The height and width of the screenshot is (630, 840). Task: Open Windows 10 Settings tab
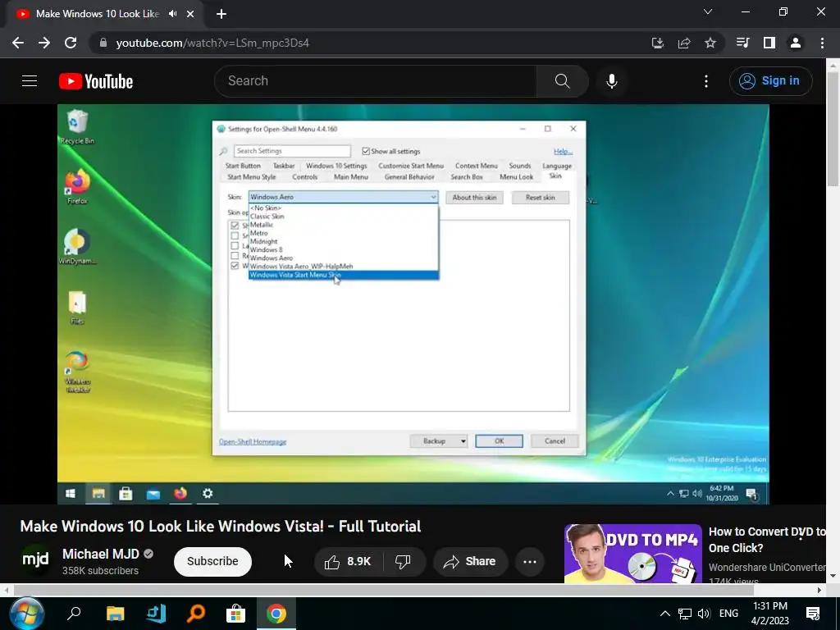(x=336, y=166)
